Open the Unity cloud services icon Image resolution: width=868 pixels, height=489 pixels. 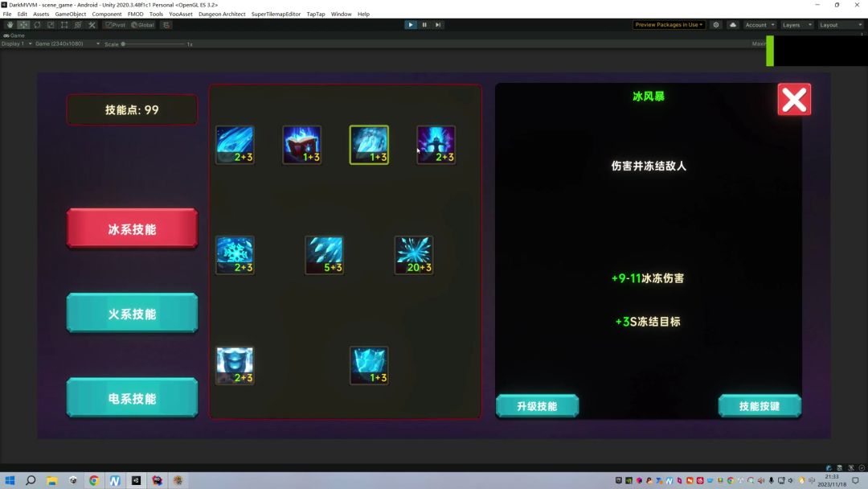pos(732,25)
